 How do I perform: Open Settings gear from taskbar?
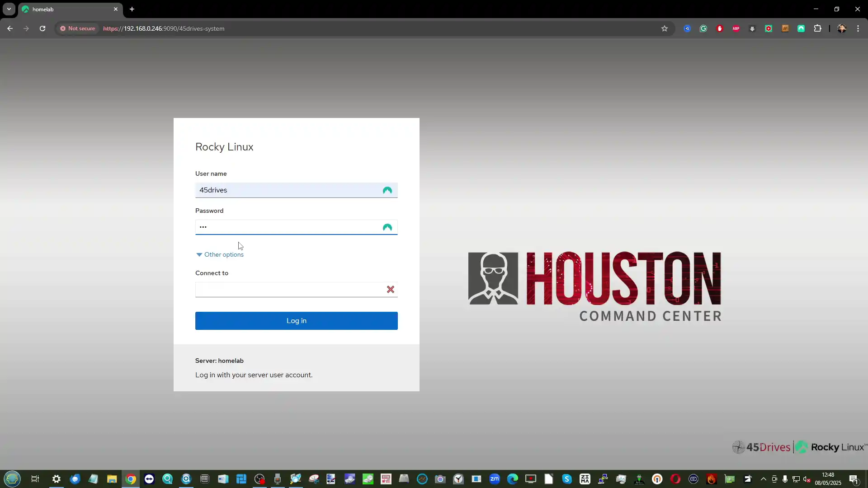(x=57, y=479)
